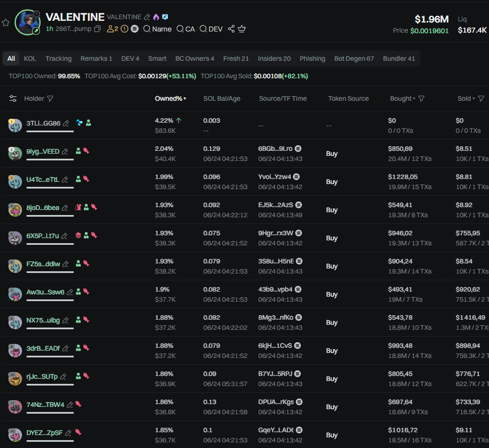489x448 pixels.
Task: Click the Source/TF Time column header
Action: (283, 98)
